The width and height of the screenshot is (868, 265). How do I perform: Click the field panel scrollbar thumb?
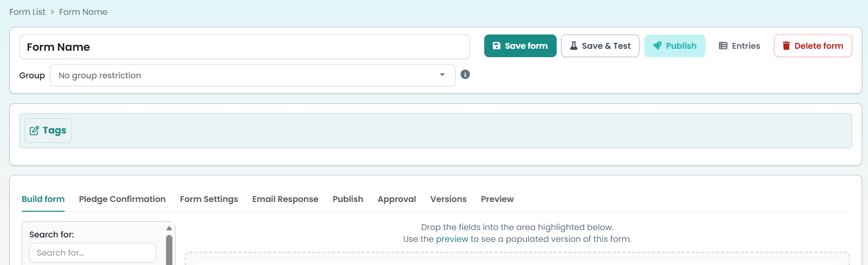169,250
